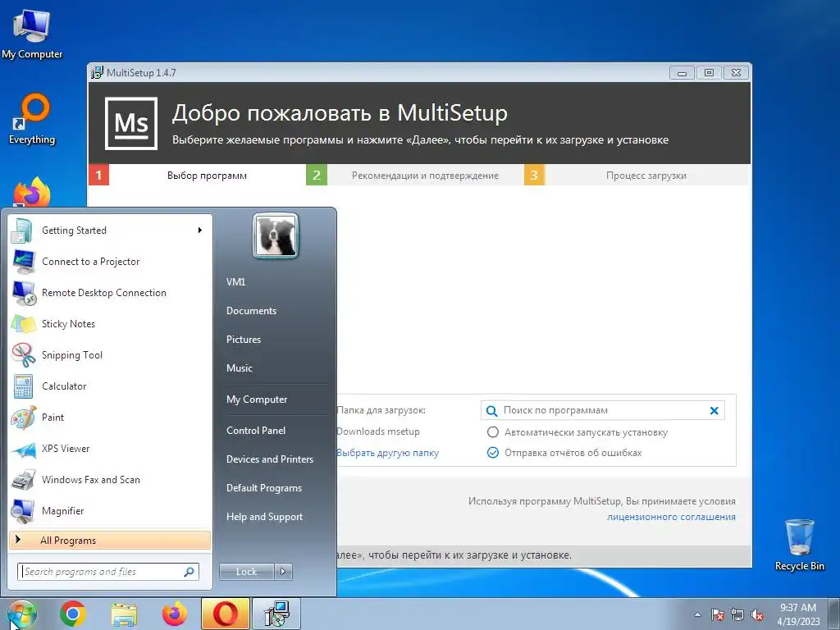Click the user account picture
840x630 pixels.
[276, 235]
